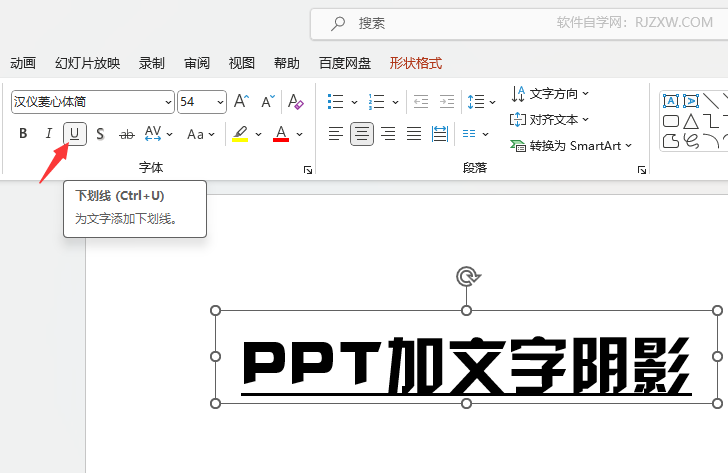Open font color dropdown arrow

click(x=299, y=134)
